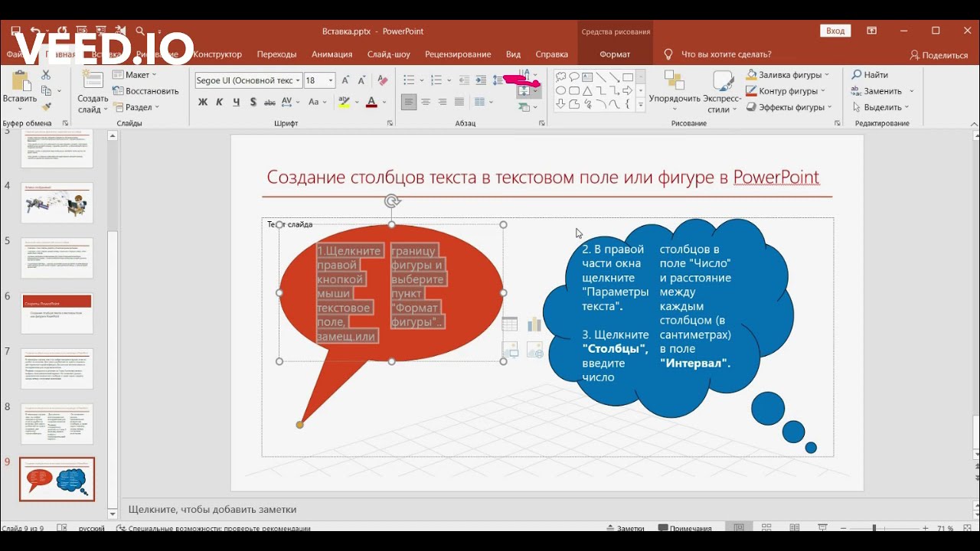The image size is (980, 551).
Task: Align text right icon
Action: coord(443,102)
